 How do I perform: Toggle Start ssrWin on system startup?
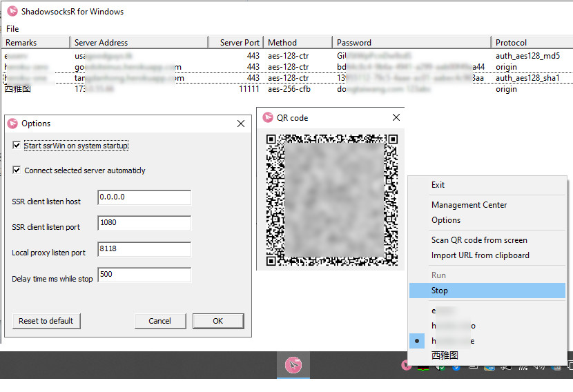[x=17, y=145]
